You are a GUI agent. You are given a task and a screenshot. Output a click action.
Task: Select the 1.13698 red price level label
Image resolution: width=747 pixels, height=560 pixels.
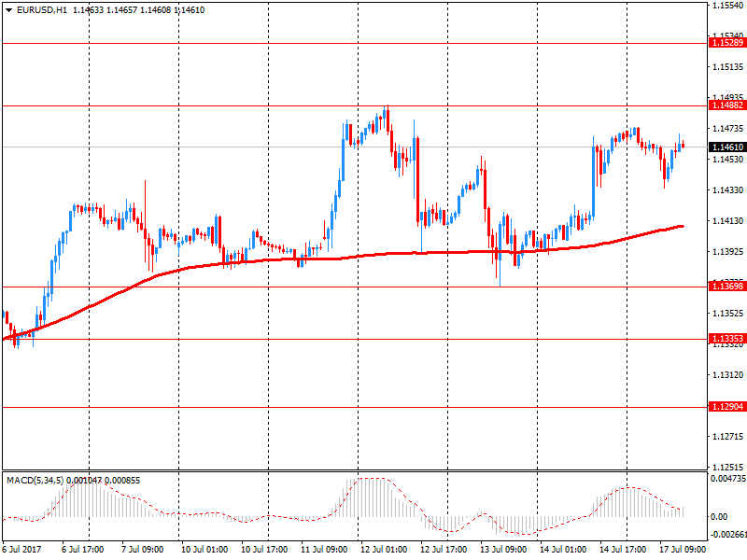(727, 287)
